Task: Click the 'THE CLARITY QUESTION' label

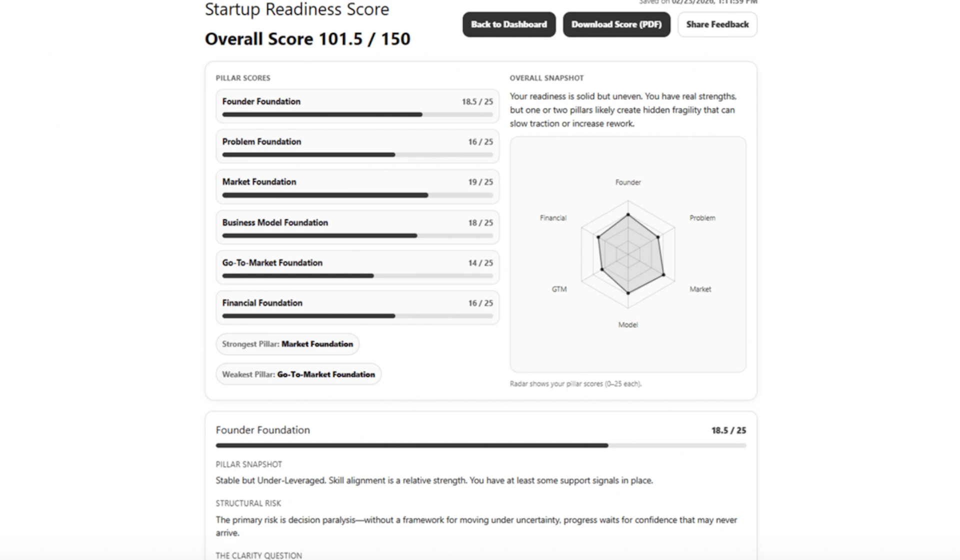Action: (258, 556)
